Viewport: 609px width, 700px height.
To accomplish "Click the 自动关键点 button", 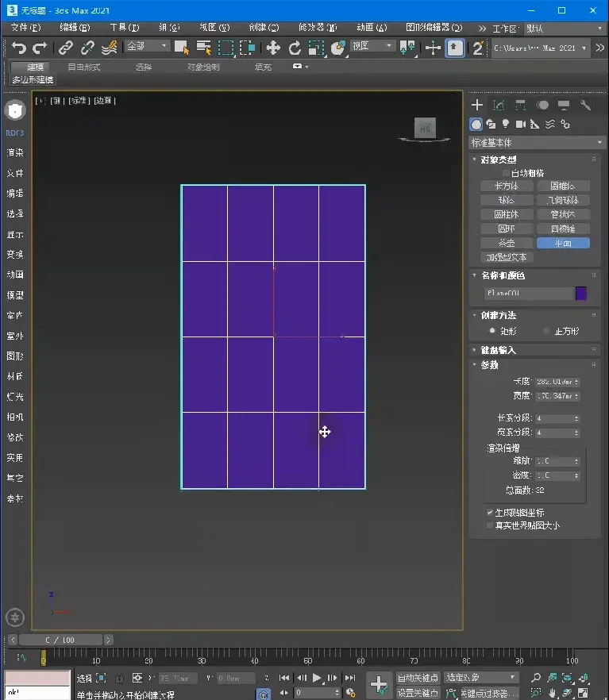I will pos(418,678).
